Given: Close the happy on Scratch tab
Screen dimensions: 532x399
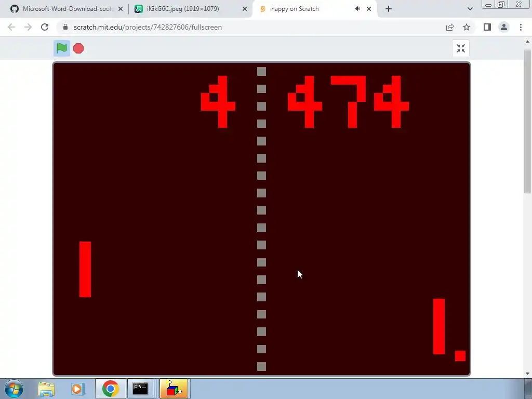Looking at the screenshot, I should coord(369,9).
